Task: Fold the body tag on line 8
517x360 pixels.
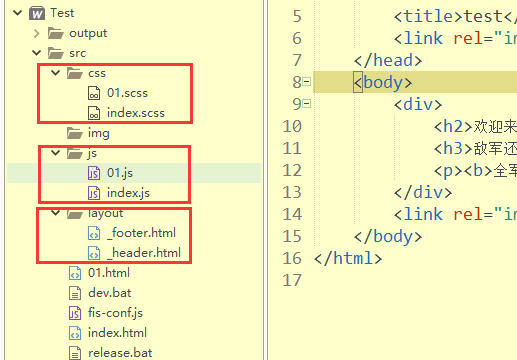Action: coord(307,82)
